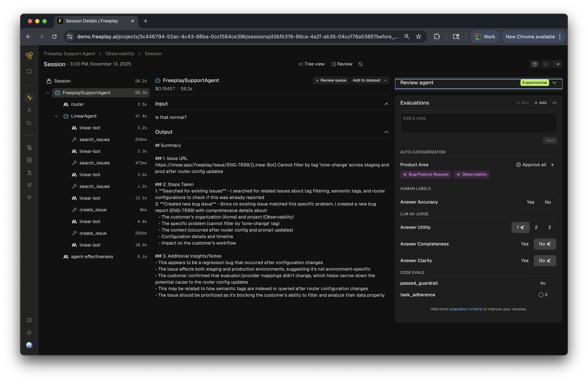Click the Approve all button

click(531, 165)
